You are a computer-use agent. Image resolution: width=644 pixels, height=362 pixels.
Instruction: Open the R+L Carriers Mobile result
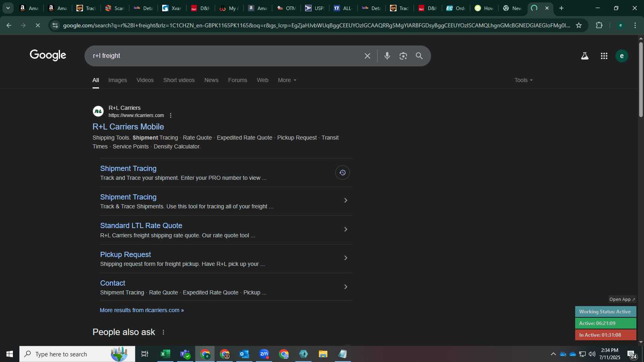[x=128, y=127]
